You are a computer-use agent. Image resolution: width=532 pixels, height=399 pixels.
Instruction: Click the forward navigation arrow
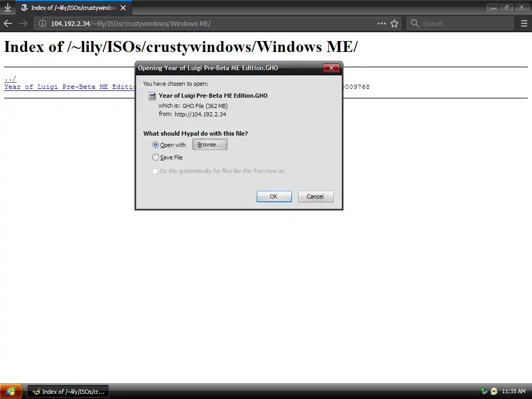[x=23, y=23]
